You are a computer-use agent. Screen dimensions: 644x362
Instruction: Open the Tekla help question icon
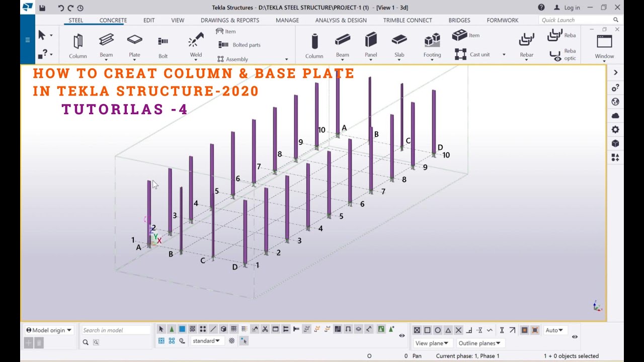pyautogui.click(x=541, y=8)
